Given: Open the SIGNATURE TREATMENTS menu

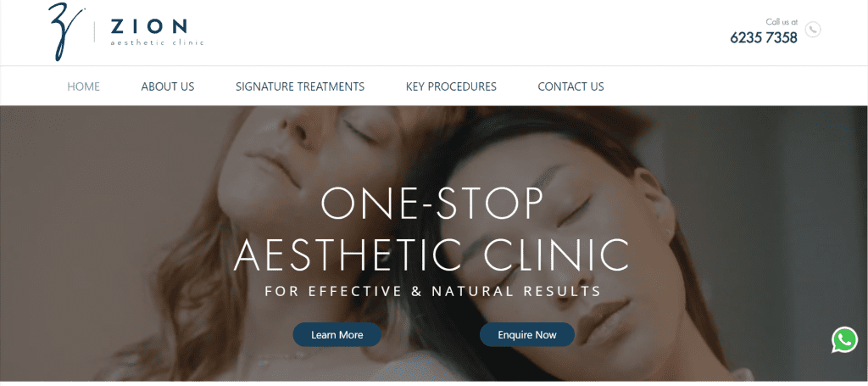Looking at the screenshot, I should (300, 87).
